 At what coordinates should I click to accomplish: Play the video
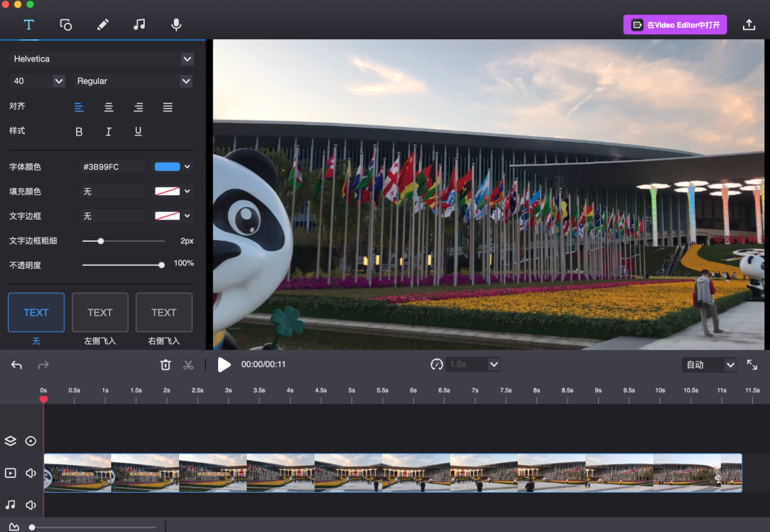(224, 364)
